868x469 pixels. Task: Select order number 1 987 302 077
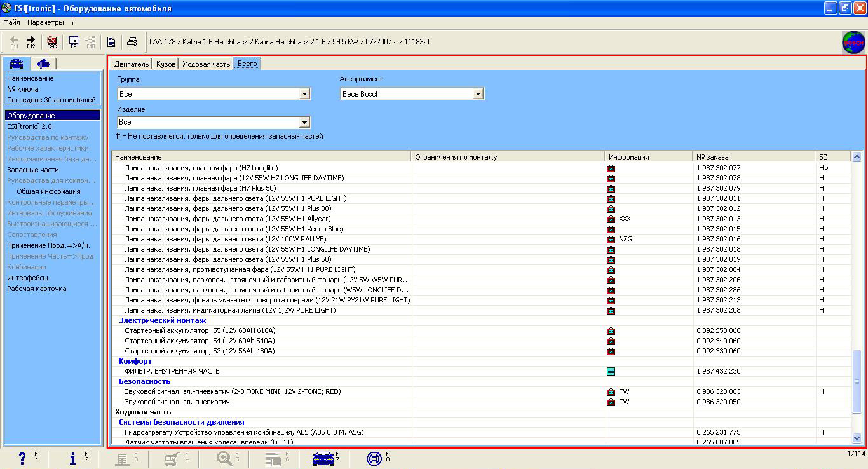[x=719, y=168]
